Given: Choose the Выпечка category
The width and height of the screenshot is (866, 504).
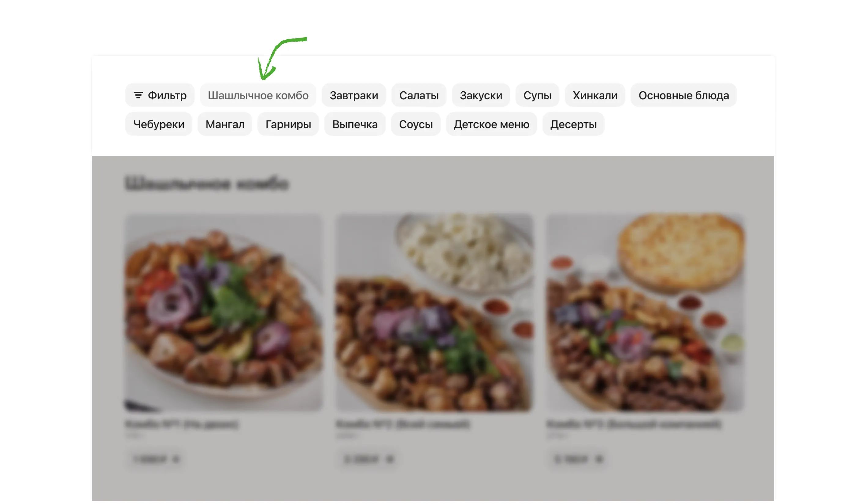Looking at the screenshot, I should pos(355,124).
